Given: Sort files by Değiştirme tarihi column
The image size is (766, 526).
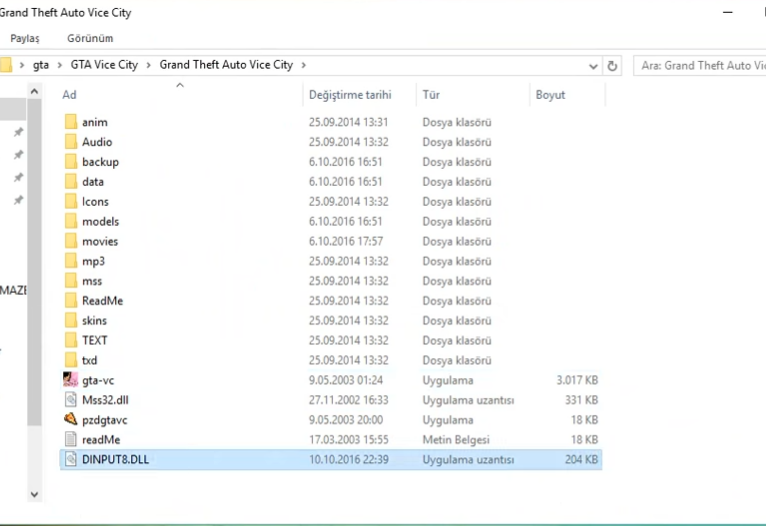Looking at the screenshot, I should pyautogui.click(x=349, y=95).
